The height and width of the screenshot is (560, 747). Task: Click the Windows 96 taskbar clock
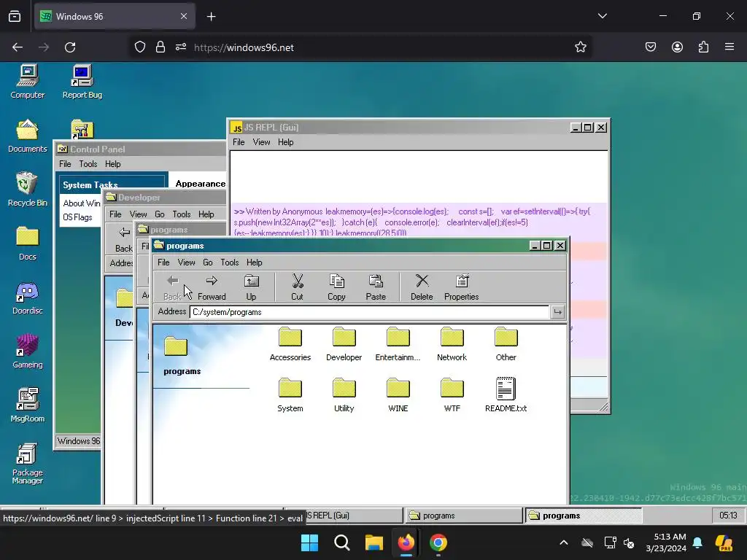point(728,516)
